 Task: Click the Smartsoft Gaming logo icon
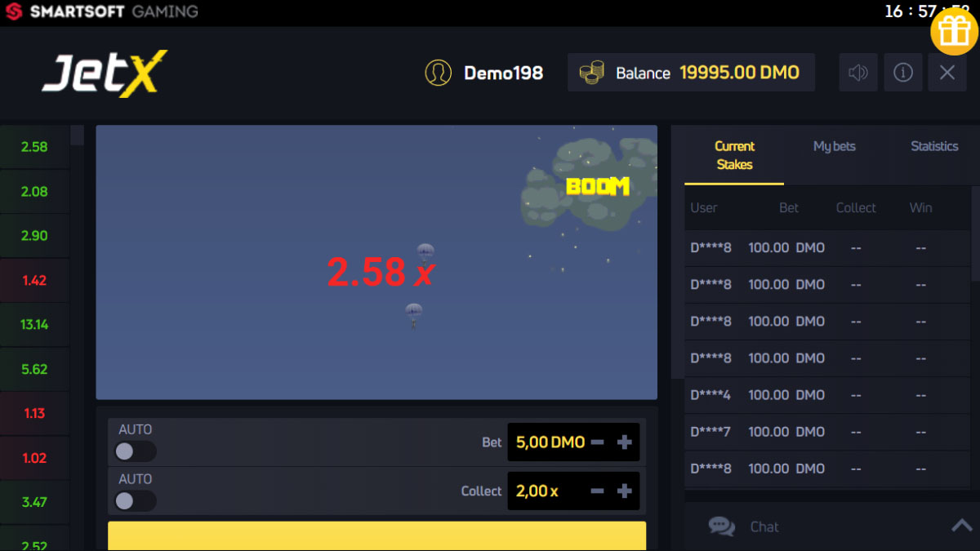13,12
